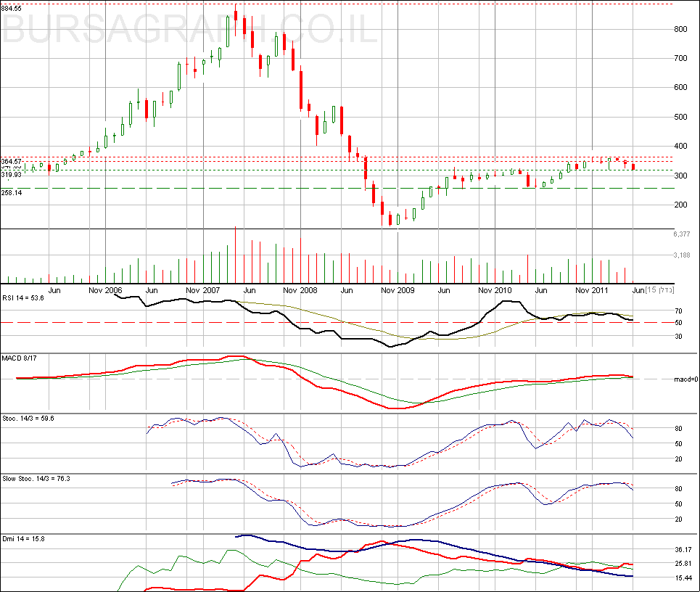Click the Dmi 14 = 15.8 label
This screenshot has height=592, width=700.
point(20,539)
